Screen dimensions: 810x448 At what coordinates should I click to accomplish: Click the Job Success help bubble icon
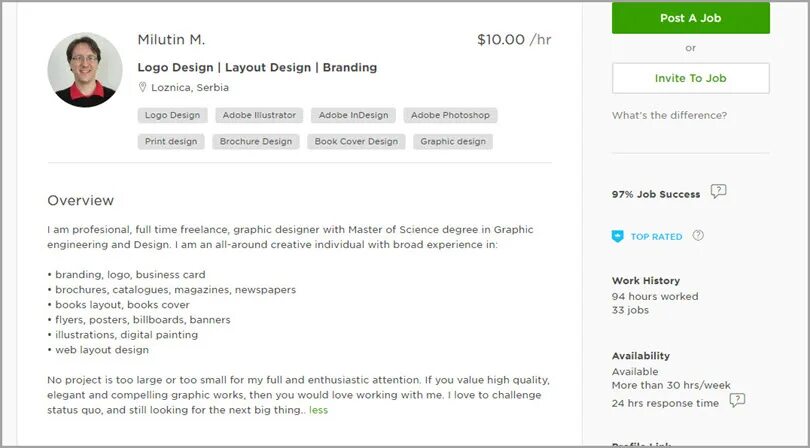[x=718, y=192]
